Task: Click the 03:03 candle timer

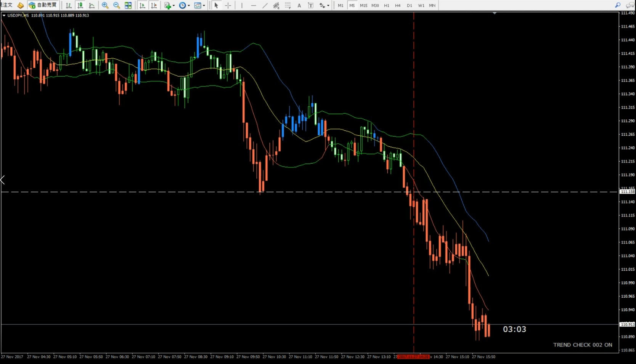Action: (x=514, y=329)
